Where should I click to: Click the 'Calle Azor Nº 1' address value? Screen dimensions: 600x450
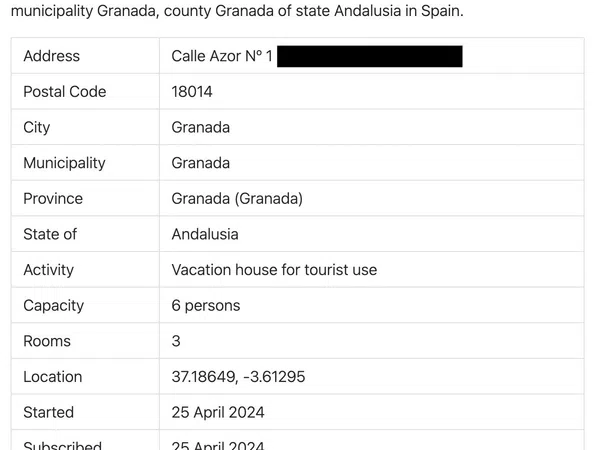222,56
